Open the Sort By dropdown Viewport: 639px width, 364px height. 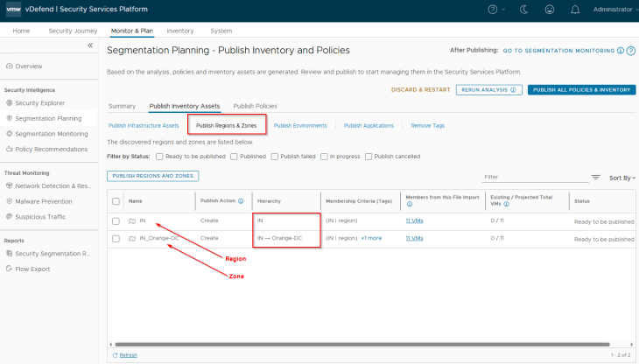click(621, 178)
